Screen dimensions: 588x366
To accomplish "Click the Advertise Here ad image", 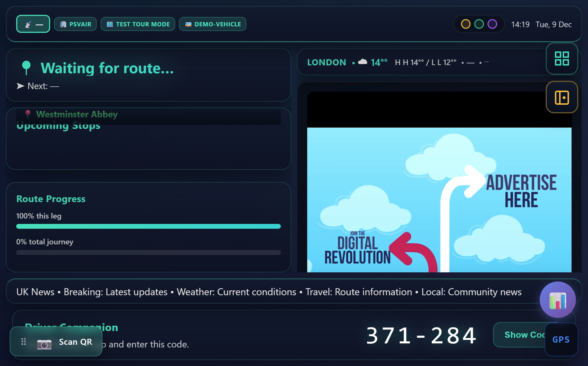I will coord(439,200).
